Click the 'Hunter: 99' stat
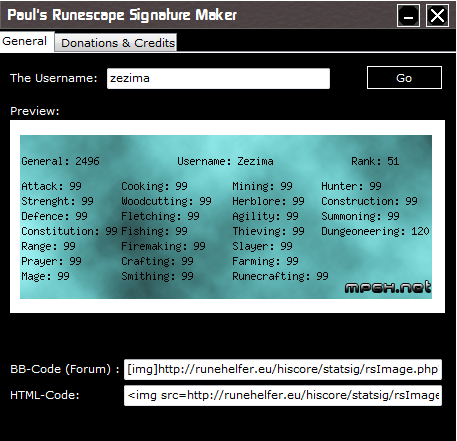 tap(351, 186)
